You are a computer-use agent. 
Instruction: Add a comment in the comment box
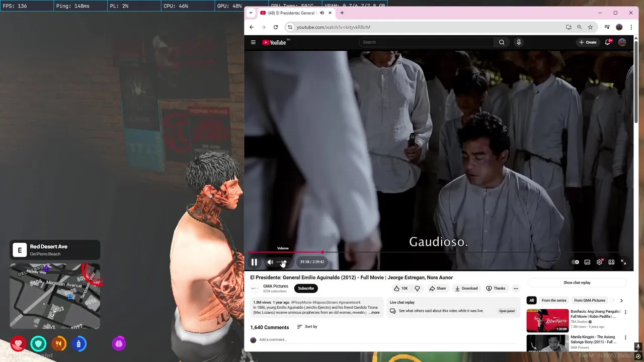click(x=387, y=340)
